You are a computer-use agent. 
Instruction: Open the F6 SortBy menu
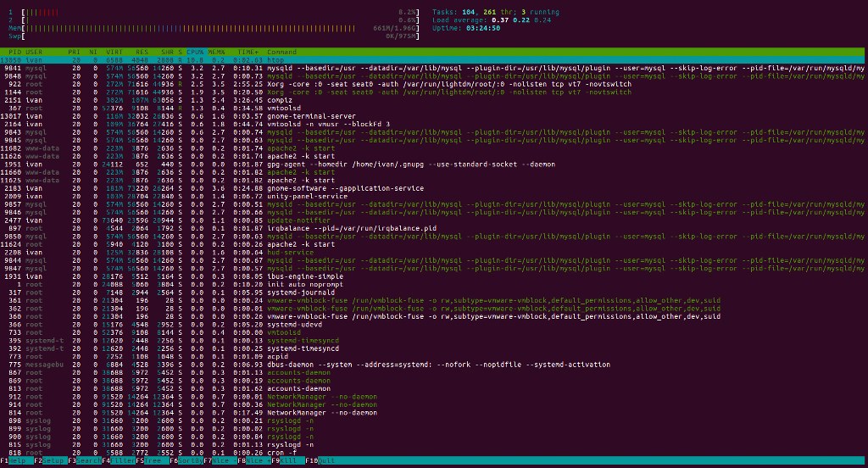point(186,461)
